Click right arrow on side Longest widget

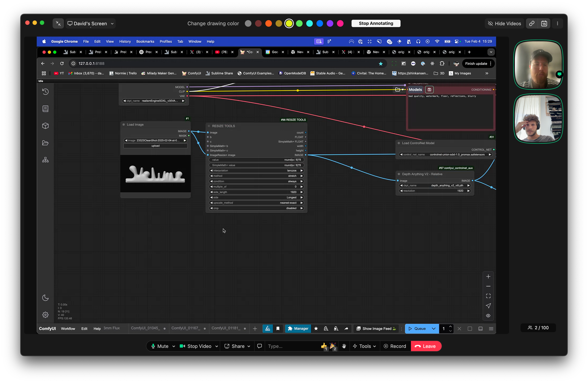point(301,197)
